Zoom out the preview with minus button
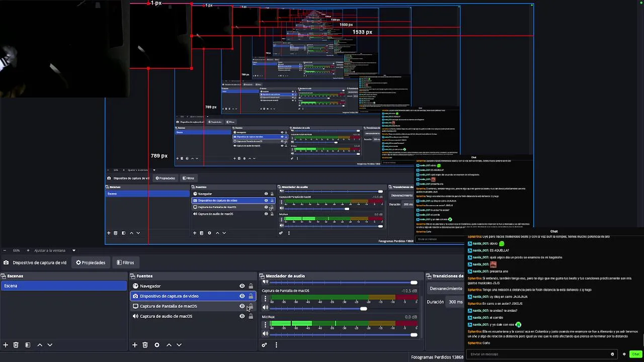The height and width of the screenshot is (362, 644). [5, 250]
